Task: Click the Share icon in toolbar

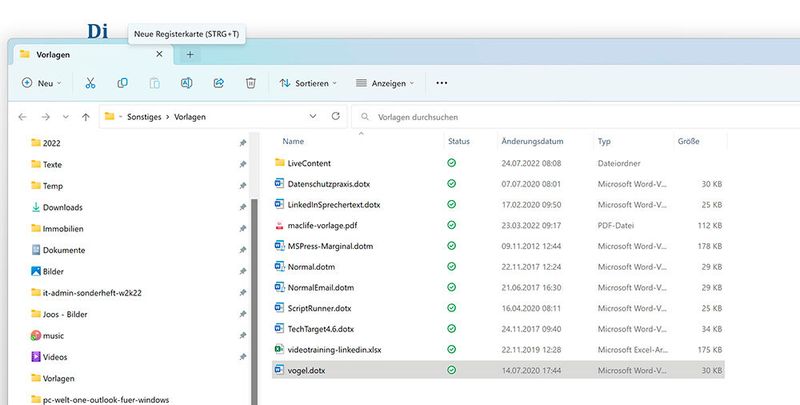Action: tap(219, 83)
